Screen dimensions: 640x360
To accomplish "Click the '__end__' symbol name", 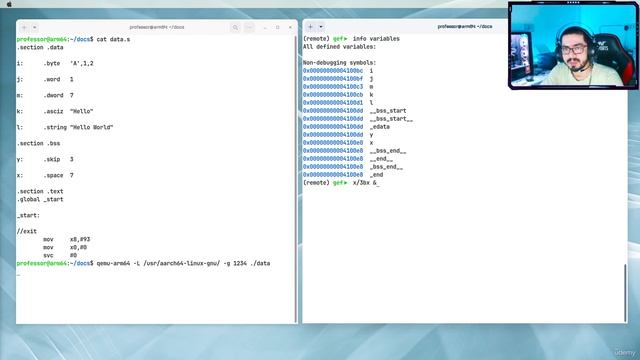I will click(381, 159).
